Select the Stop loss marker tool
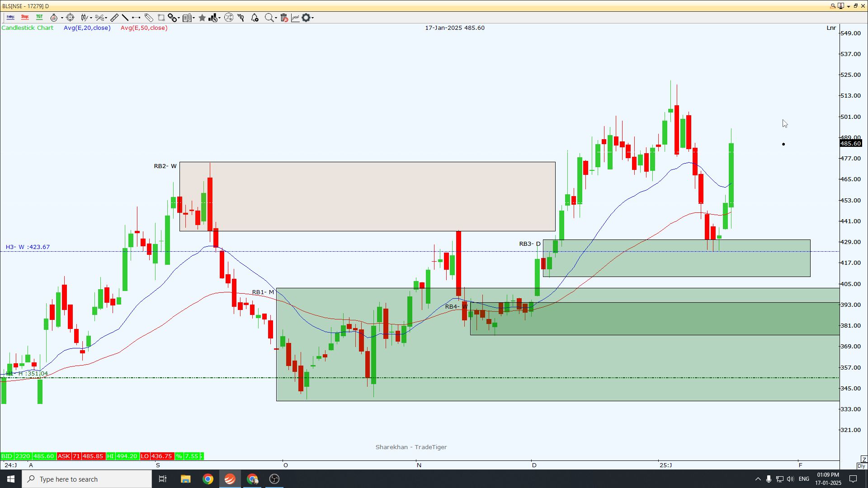Image resolution: width=868 pixels, height=488 pixels. pos(25,18)
